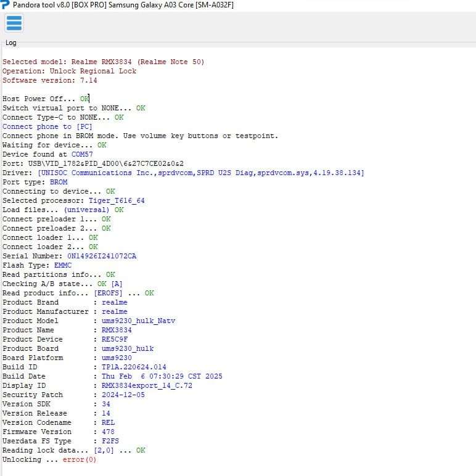This screenshot has height=476, width=476.
Task: Click the 'EMMC' flash type value
Action: (63, 266)
